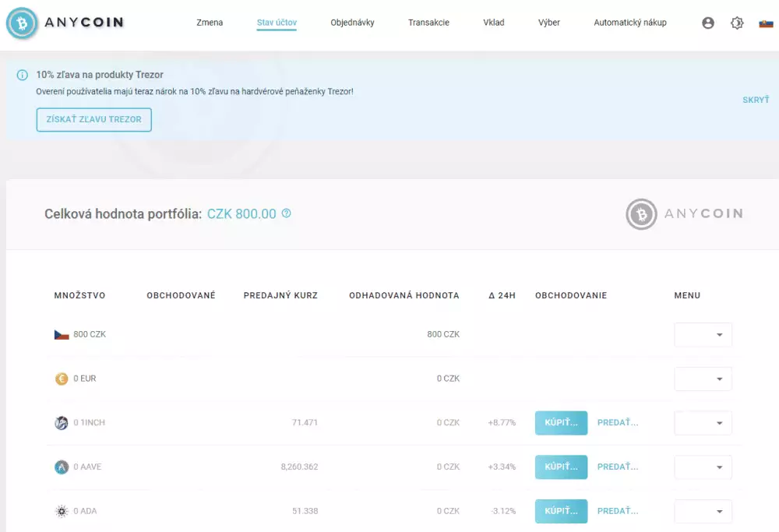Click the ADA coin icon

[62, 511]
